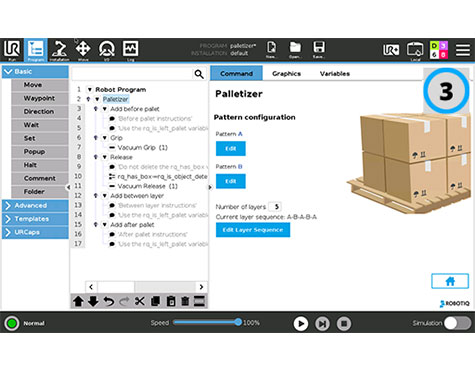
Task: Open the hamburger menu
Action: (463, 50)
